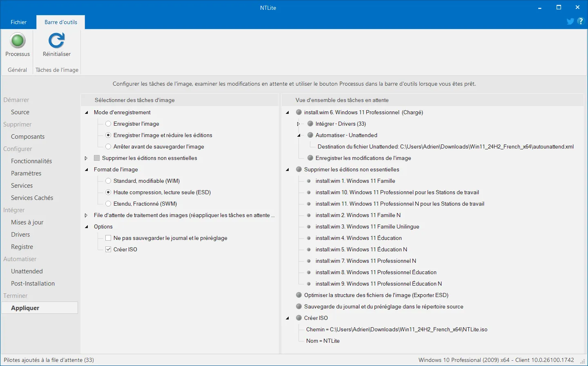Click the green Processus start icon

(x=18, y=40)
